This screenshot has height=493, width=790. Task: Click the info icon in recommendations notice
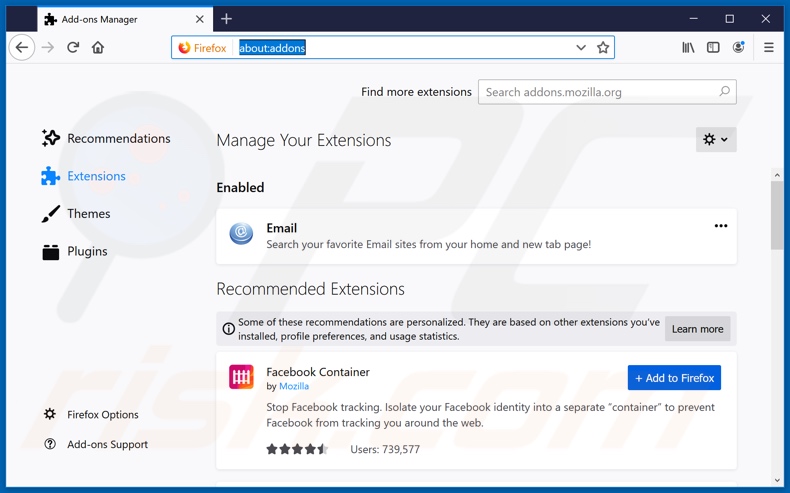click(x=228, y=329)
